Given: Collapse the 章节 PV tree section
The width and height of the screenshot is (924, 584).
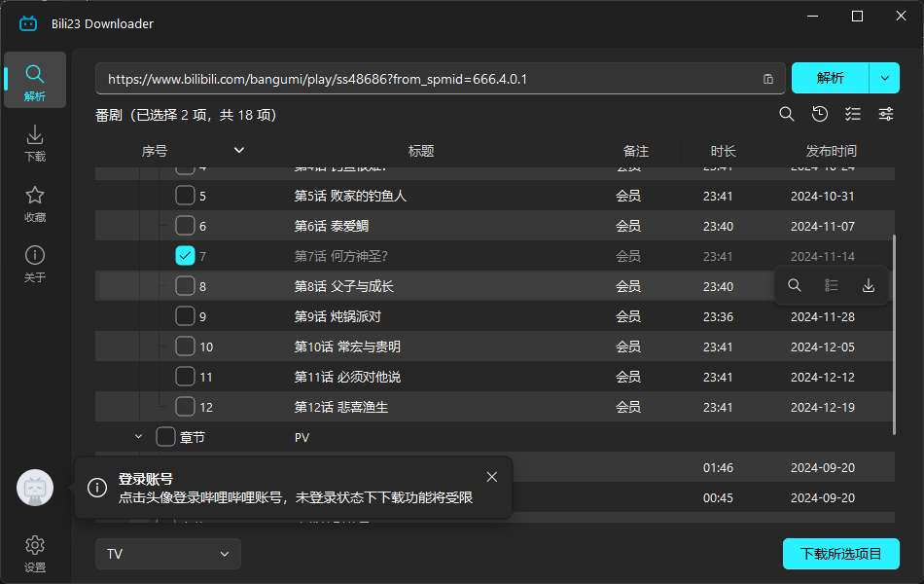Looking at the screenshot, I should coord(138,436).
